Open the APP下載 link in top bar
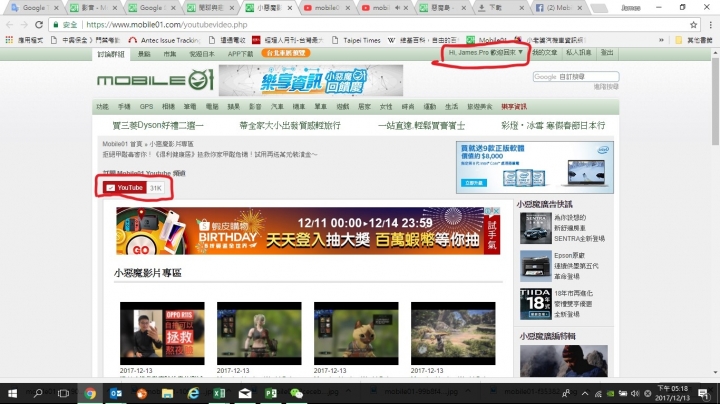Viewport: 720px width, 404px height. 241,54
